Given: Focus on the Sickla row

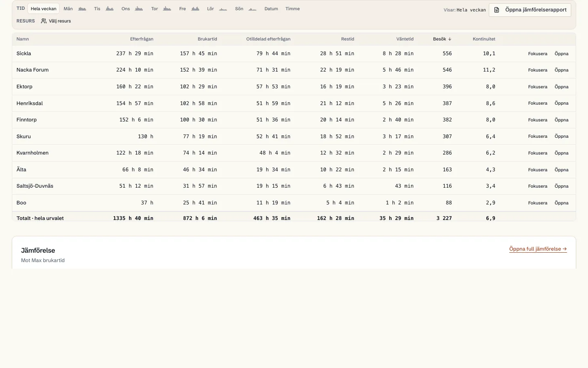Looking at the screenshot, I should pos(538,54).
